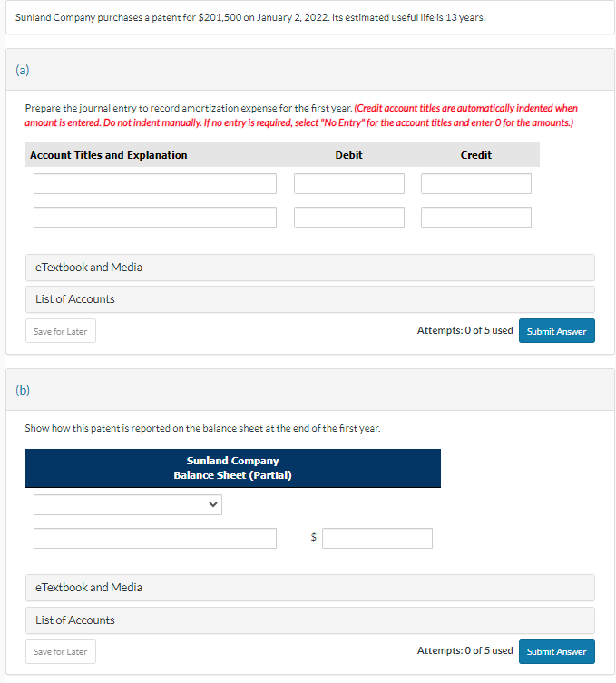Open List of Accounts in part (b)
This screenshot has height=683, width=616.
[x=309, y=620]
